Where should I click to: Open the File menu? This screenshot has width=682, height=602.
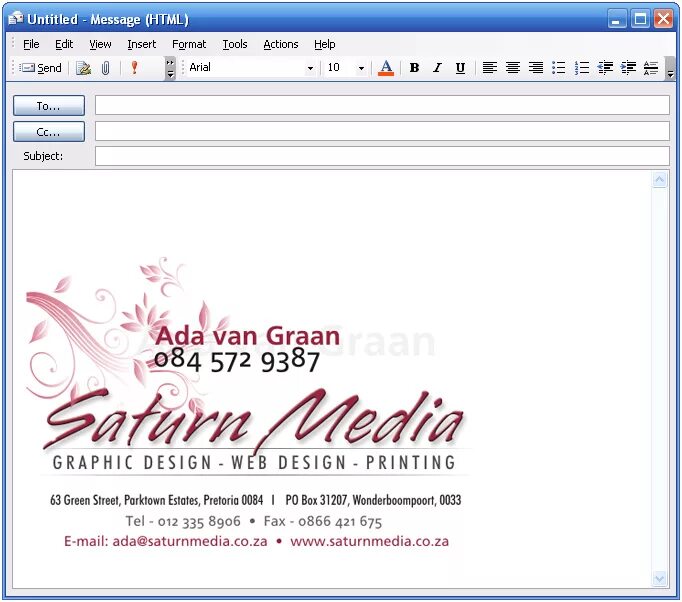31,44
